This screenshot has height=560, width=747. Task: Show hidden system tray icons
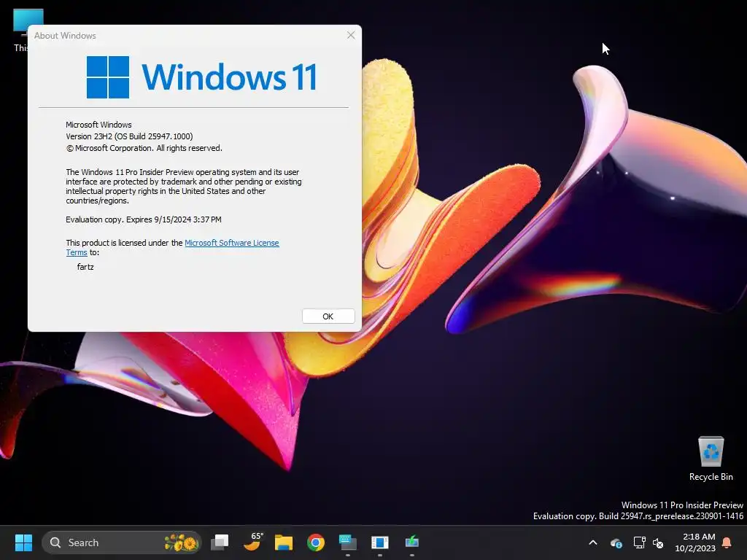[593, 542]
